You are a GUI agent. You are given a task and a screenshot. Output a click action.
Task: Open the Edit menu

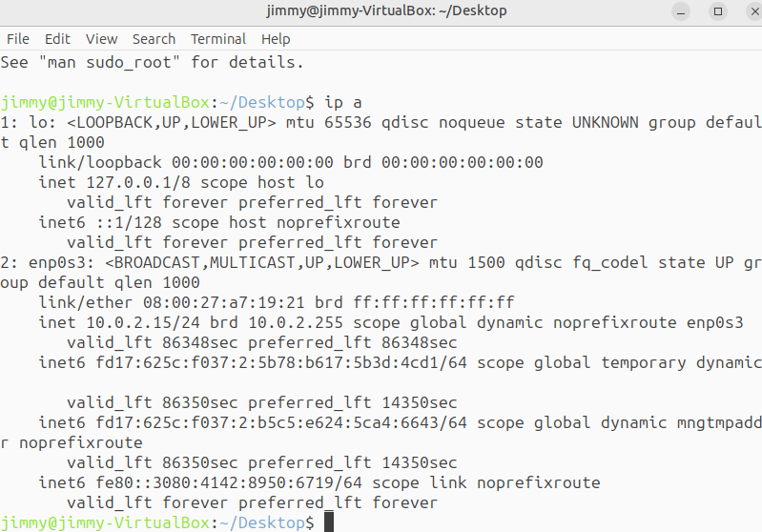pos(57,39)
